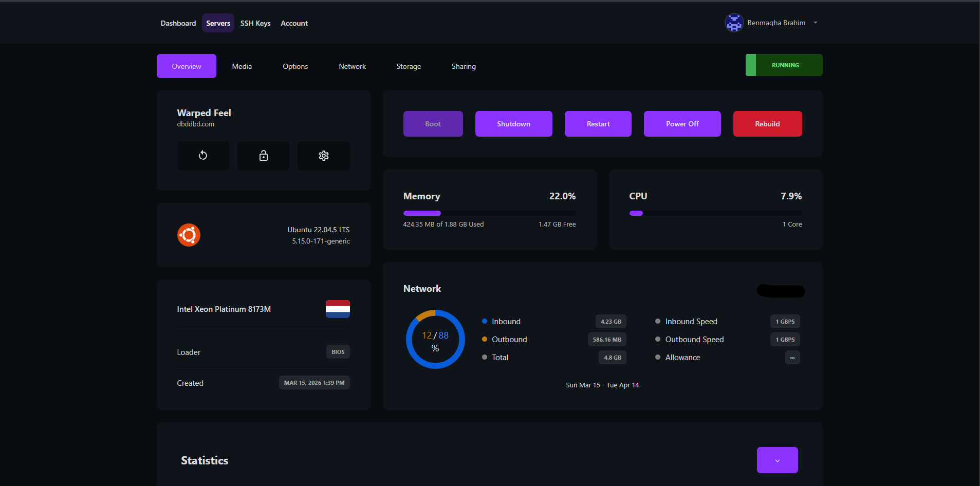The image size is (980, 486).
Task: Click the Ubuntu logo
Action: coord(189,235)
